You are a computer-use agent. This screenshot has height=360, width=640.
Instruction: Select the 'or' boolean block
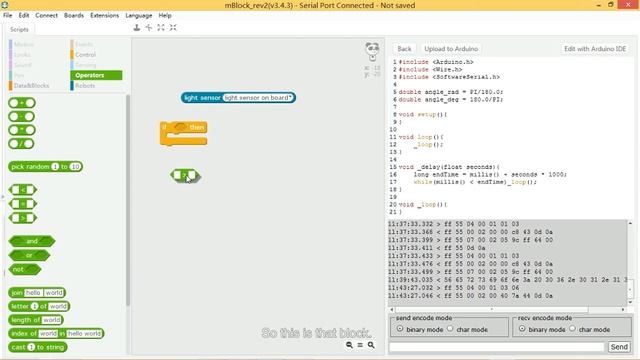click(x=29, y=256)
